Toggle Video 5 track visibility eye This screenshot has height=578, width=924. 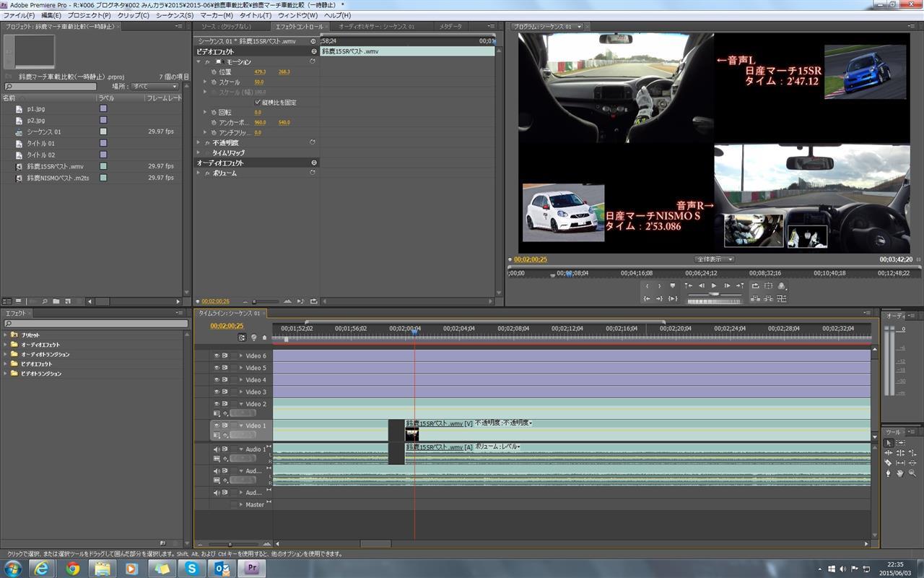tap(216, 368)
